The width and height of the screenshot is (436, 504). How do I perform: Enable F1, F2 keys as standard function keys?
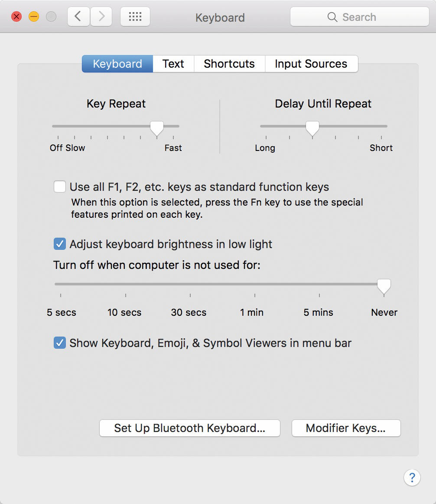coord(60,187)
